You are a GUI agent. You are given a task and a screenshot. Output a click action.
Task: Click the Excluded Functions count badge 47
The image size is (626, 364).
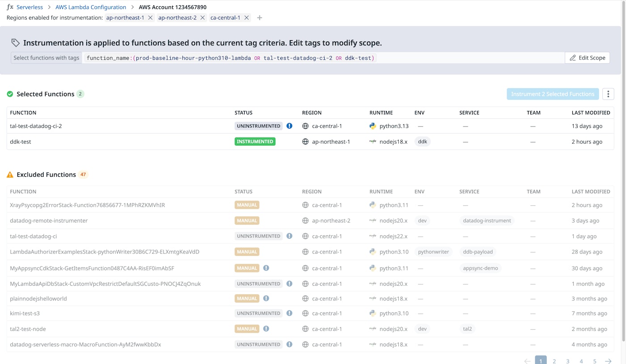point(83,175)
